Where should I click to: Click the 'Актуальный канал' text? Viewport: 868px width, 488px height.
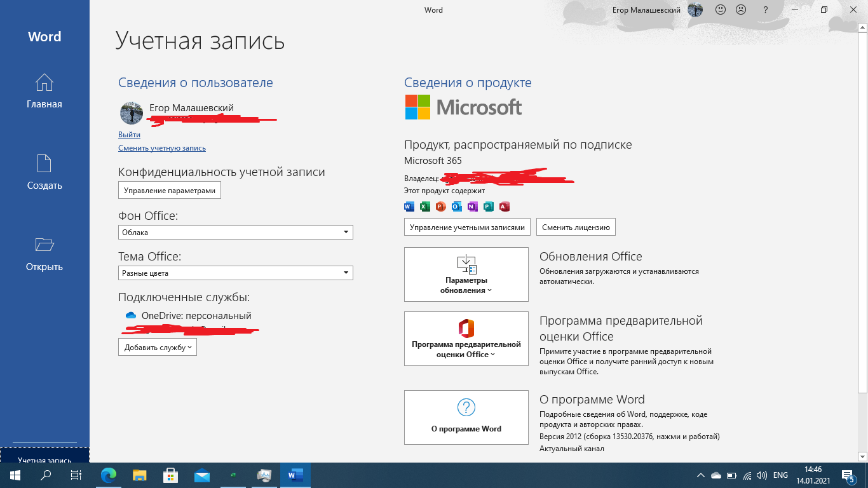pyautogui.click(x=572, y=449)
